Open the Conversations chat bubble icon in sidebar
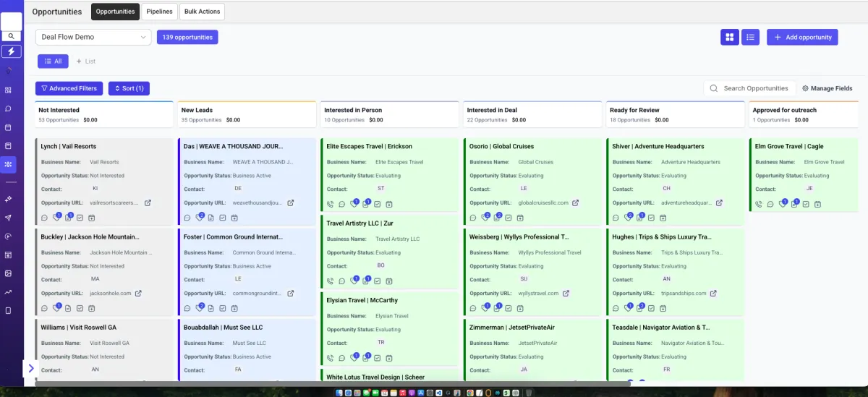The width and height of the screenshot is (868, 397). [9, 109]
